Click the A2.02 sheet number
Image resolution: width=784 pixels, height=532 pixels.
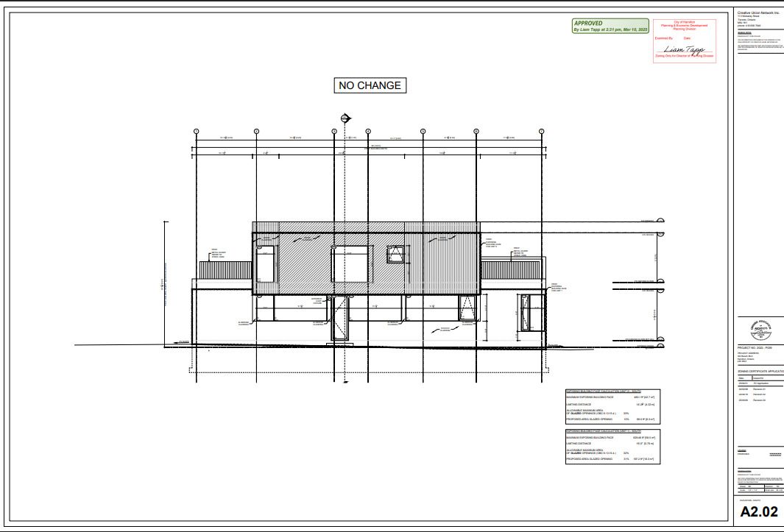click(758, 512)
